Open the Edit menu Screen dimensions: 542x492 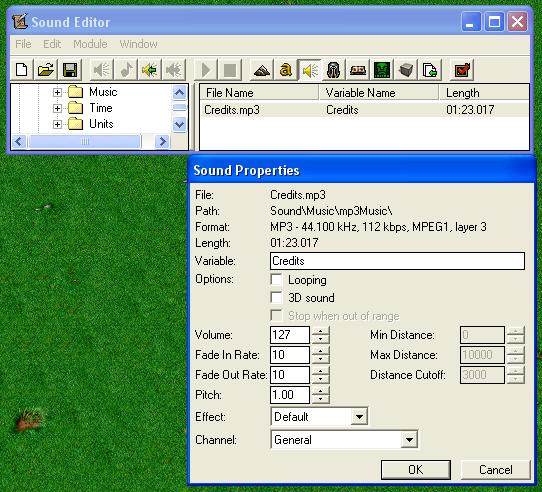click(52, 44)
